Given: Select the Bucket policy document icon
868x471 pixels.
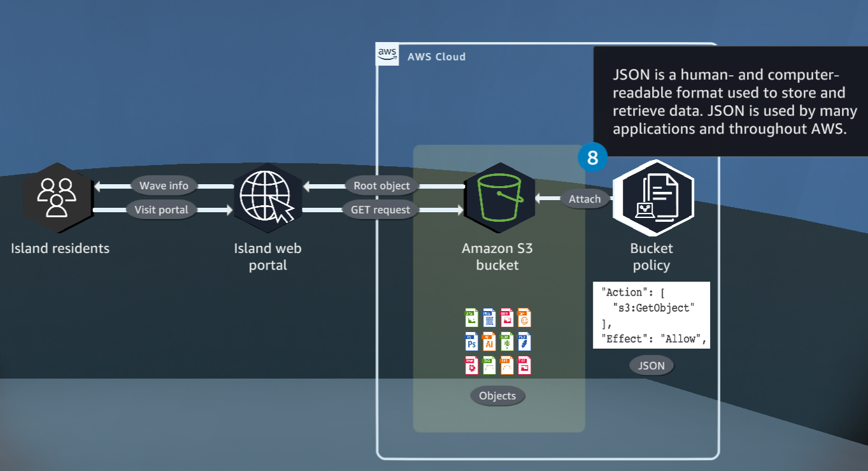Looking at the screenshot, I should pyautogui.click(x=651, y=198).
